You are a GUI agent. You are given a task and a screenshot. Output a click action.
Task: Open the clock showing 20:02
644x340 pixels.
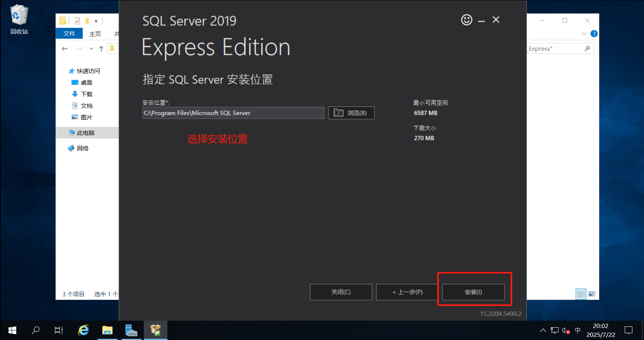pos(601,330)
